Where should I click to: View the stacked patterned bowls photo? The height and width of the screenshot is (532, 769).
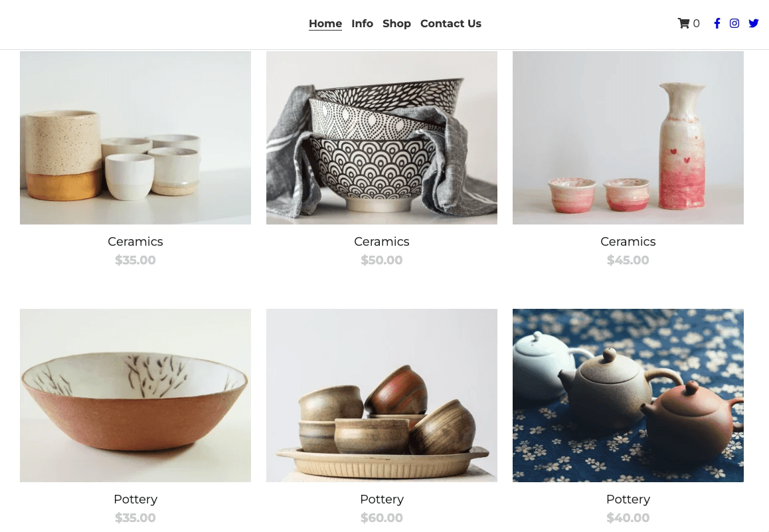[x=382, y=137]
